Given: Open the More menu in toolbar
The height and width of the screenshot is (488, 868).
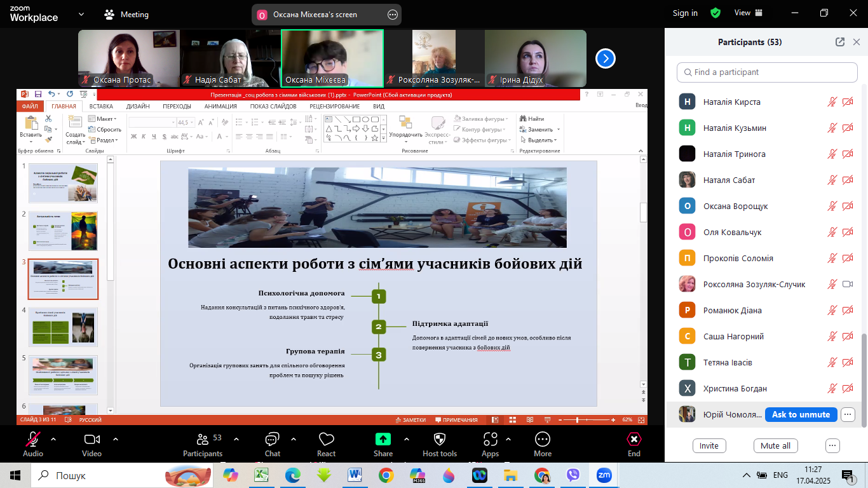Looking at the screenshot, I should coord(542,440).
